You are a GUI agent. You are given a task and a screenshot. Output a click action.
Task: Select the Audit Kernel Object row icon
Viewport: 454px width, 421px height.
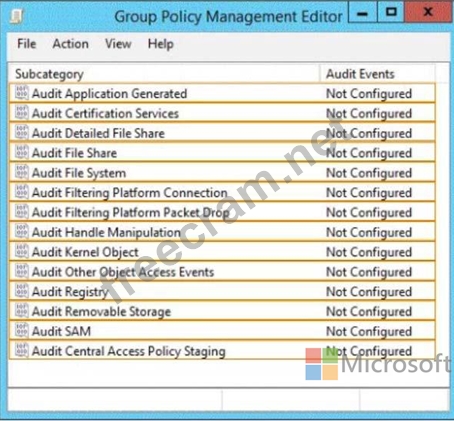click(x=22, y=252)
